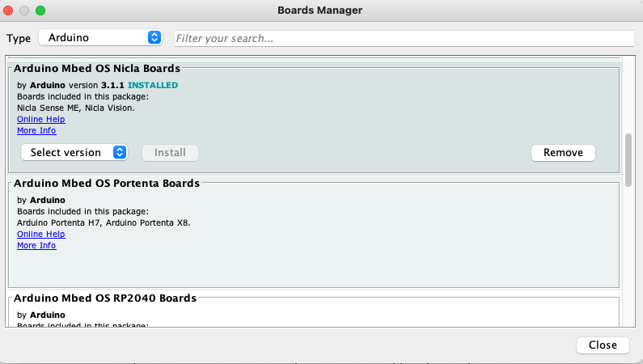Open More Info link under Nicla Boards
The width and height of the screenshot is (643, 364).
point(36,131)
